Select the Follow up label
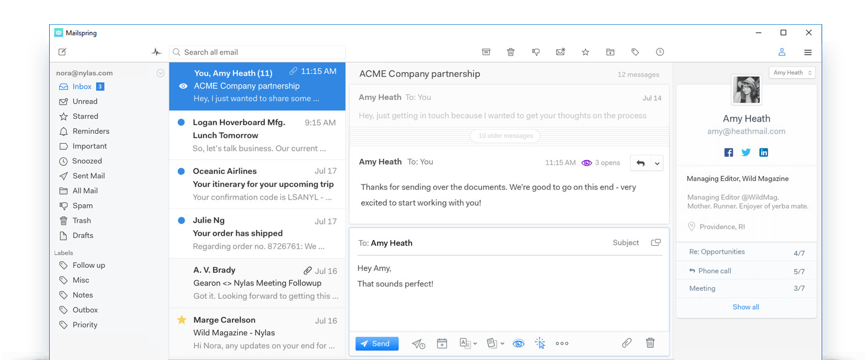Image resolution: width=868 pixels, height=360 pixels. [x=88, y=265]
